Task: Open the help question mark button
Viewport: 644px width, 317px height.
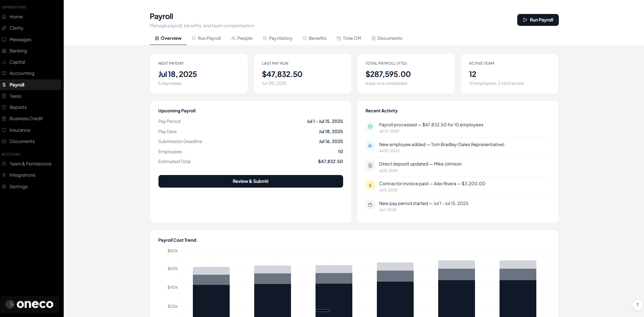Action: tap(637, 305)
